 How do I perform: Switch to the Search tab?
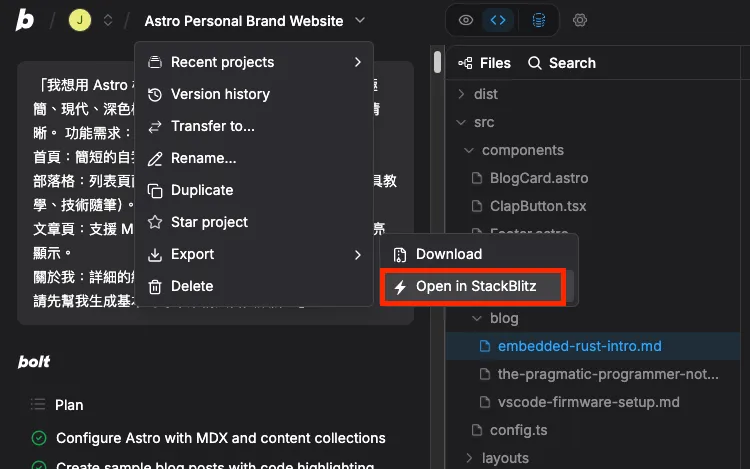[x=562, y=63]
